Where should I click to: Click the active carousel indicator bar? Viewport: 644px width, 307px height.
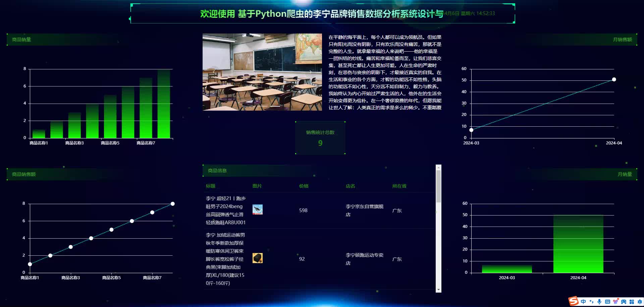tap(275, 106)
